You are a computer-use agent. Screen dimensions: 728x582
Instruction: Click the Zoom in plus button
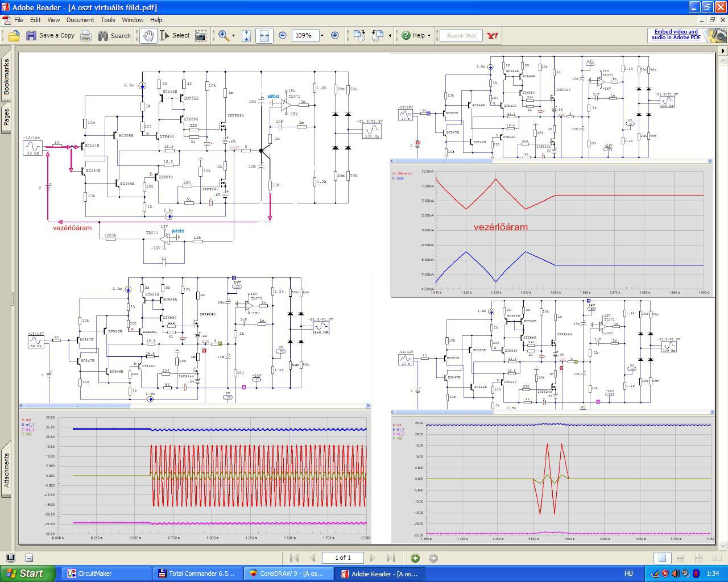point(335,35)
